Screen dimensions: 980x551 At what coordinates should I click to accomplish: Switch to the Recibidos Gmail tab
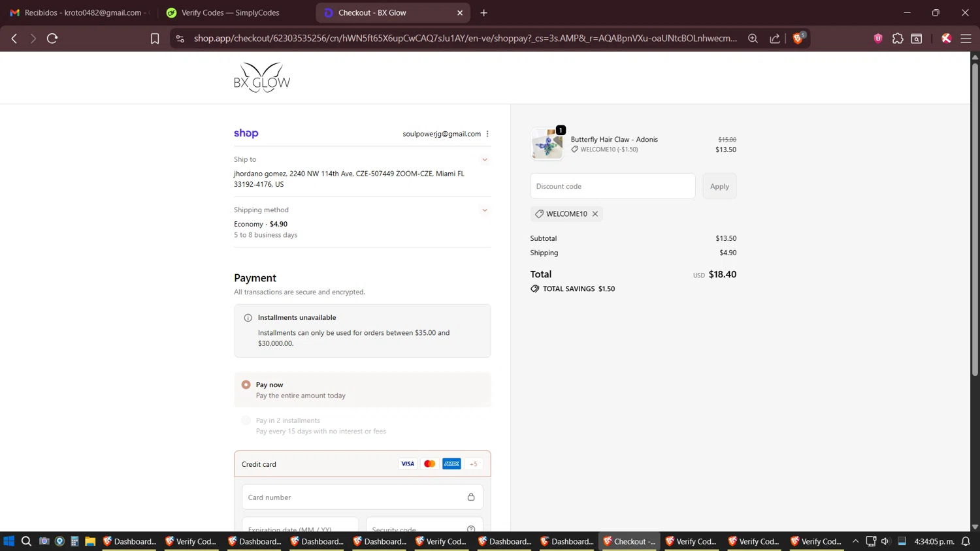pos(78,12)
